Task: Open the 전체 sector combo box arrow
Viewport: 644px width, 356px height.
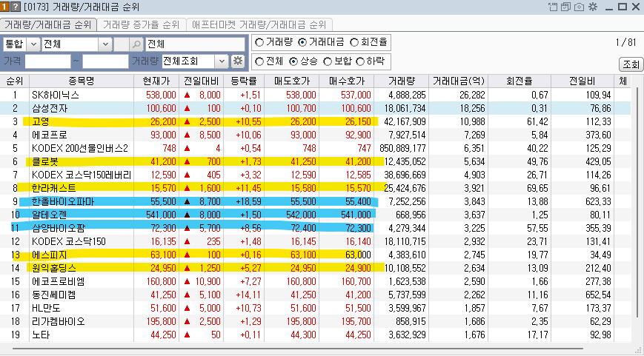Action: pyautogui.click(x=105, y=44)
